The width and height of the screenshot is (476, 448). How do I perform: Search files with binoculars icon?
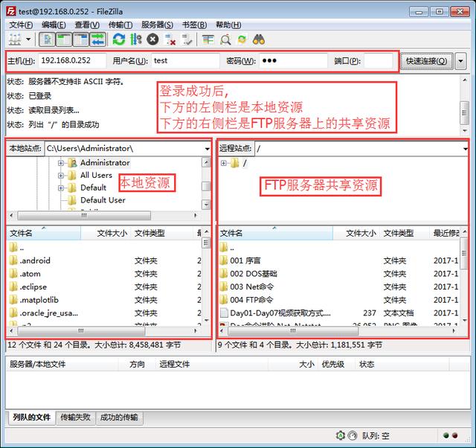tap(259, 39)
